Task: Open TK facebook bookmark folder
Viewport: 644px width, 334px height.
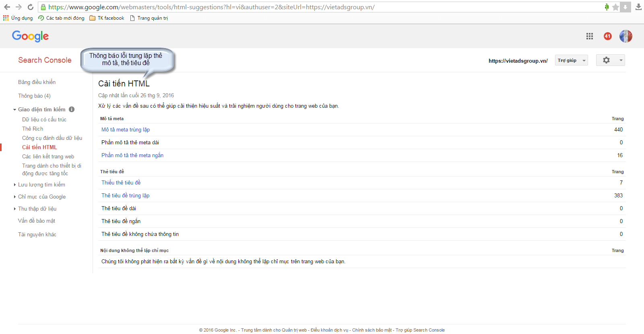Action: (x=107, y=18)
